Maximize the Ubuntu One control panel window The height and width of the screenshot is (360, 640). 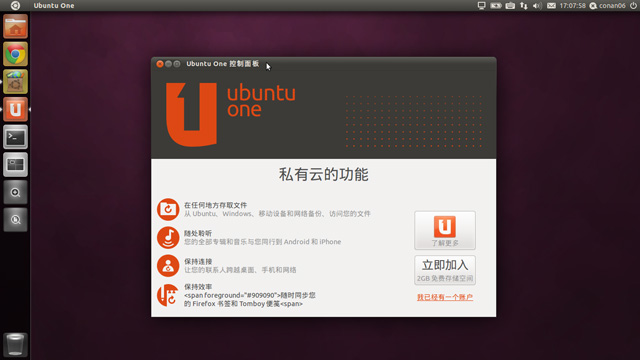pos(177,64)
